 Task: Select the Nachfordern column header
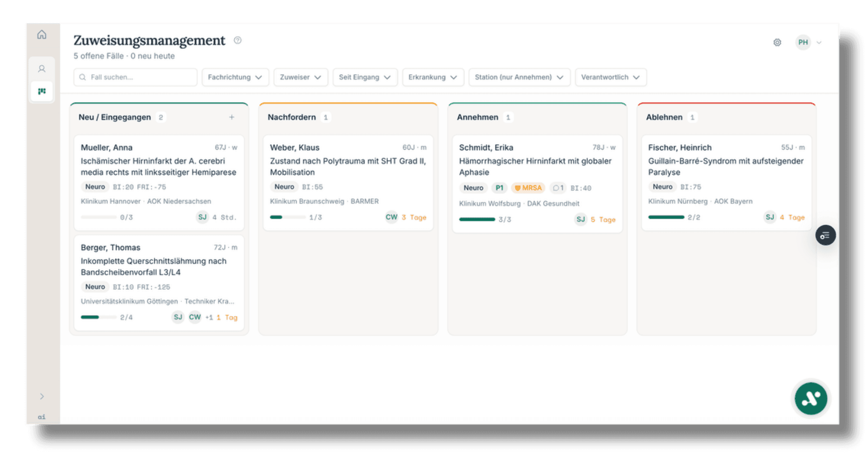(x=292, y=117)
